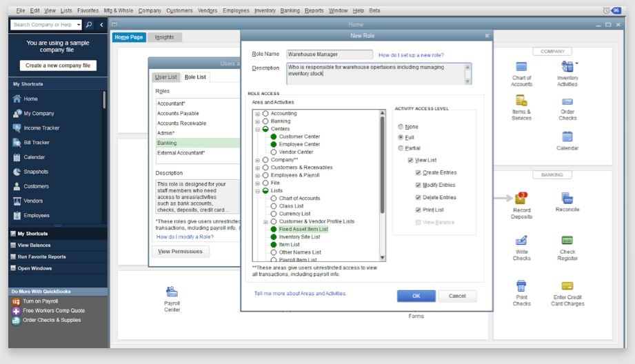Image resolution: width=635 pixels, height=364 pixels.
Task: Select Full access level radio button
Action: tap(401, 137)
